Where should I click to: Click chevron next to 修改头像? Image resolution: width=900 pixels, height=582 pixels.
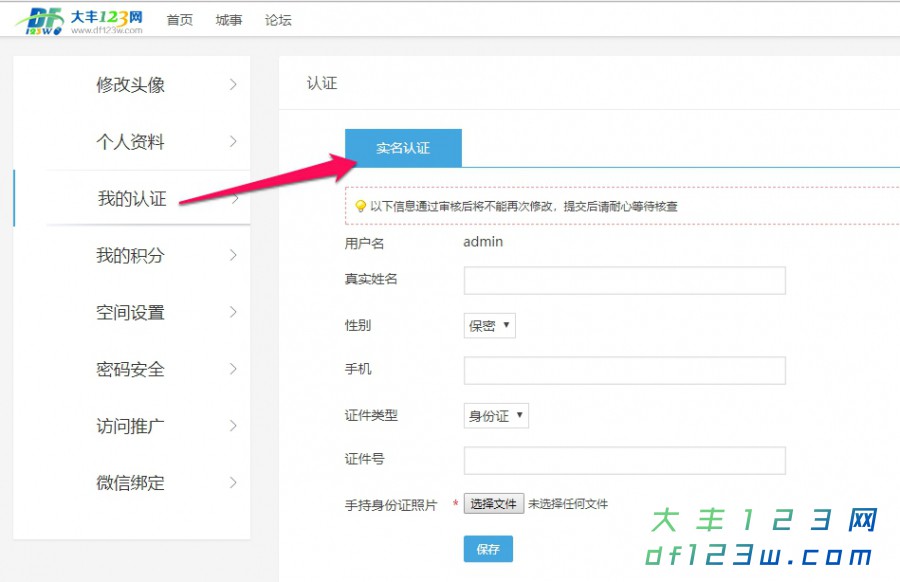point(233,85)
